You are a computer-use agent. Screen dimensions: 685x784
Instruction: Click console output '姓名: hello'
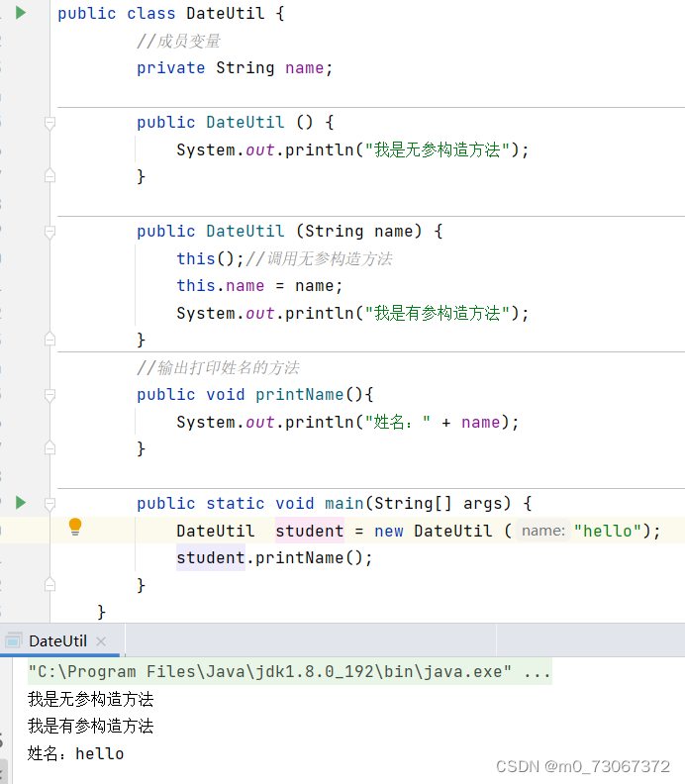pos(75,753)
